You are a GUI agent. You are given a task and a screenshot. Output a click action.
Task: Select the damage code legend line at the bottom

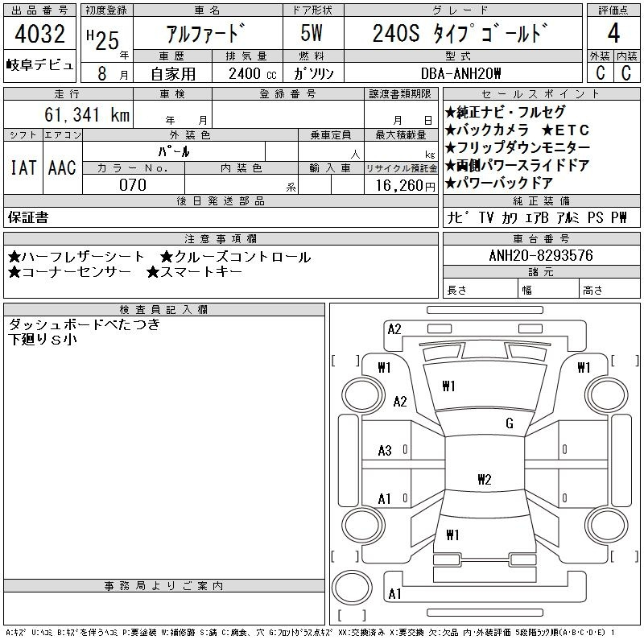click(x=310, y=633)
